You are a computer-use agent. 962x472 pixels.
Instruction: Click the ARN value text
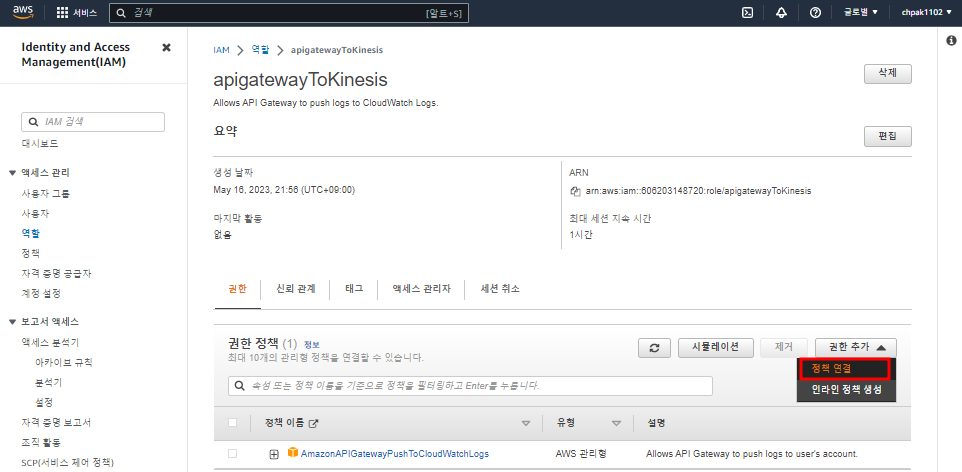[698, 191]
